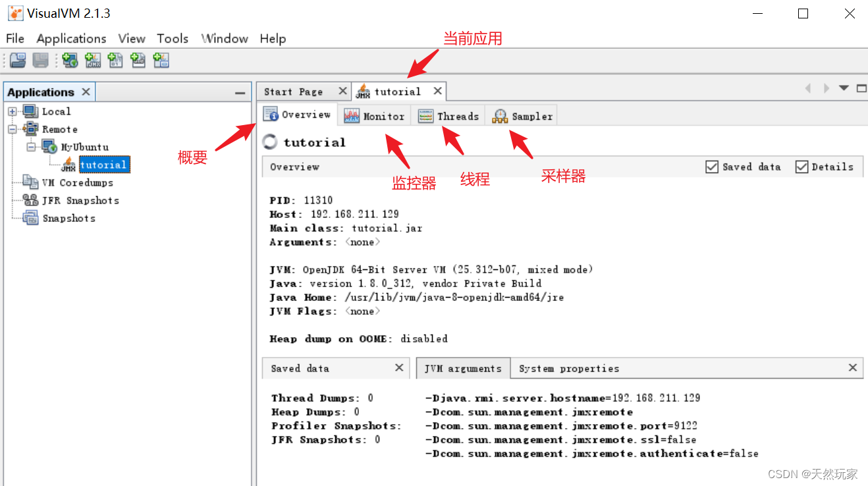The height and width of the screenshot is (486, 868).
Task: Click the Load snapshot folder toolbar icon
Action: pos(18,61)
